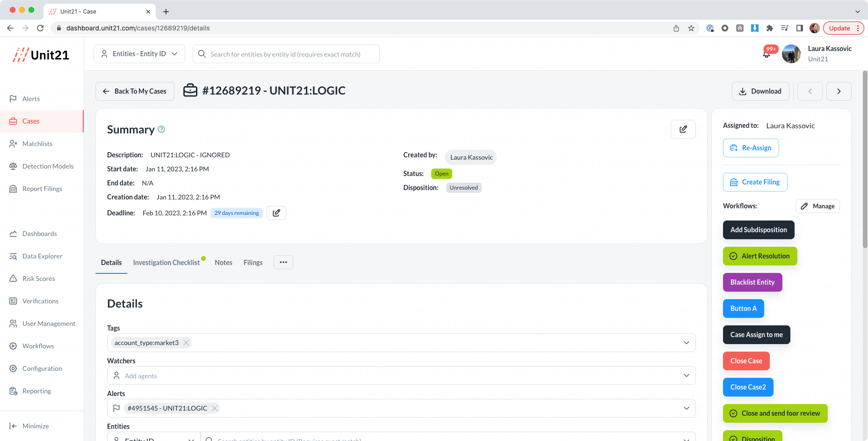
Task: Open Summary help info icon
Action: [161, 129]
